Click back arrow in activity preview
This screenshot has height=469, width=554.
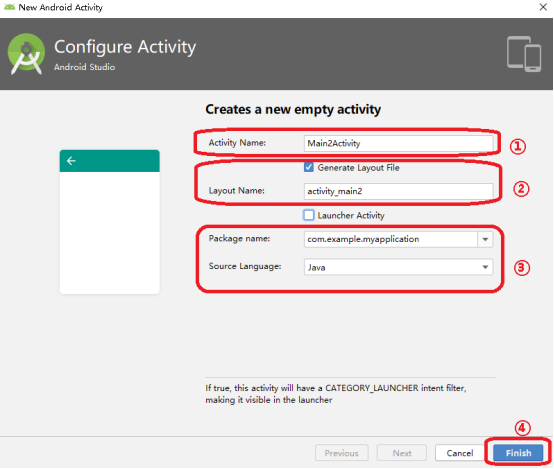71,161
